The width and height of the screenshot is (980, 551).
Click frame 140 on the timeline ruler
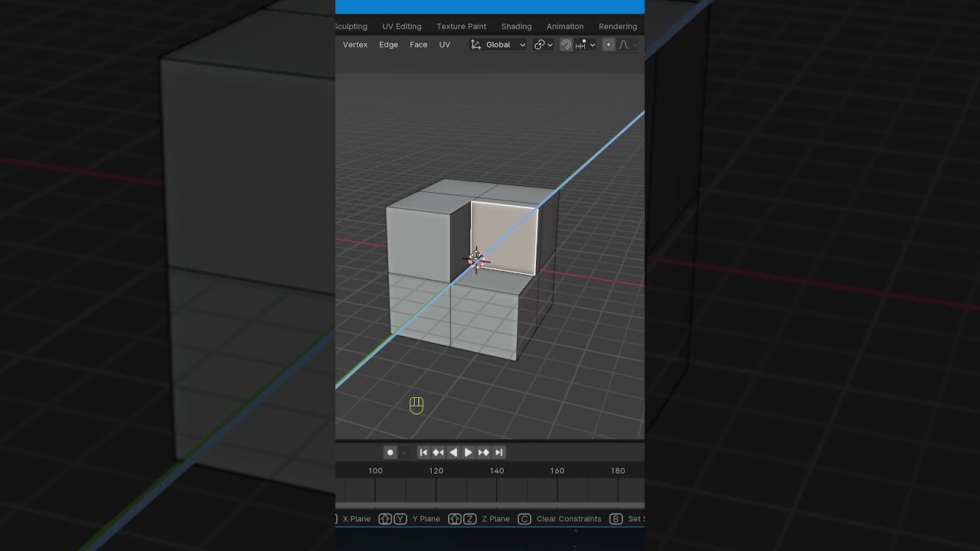coord(497,471)
